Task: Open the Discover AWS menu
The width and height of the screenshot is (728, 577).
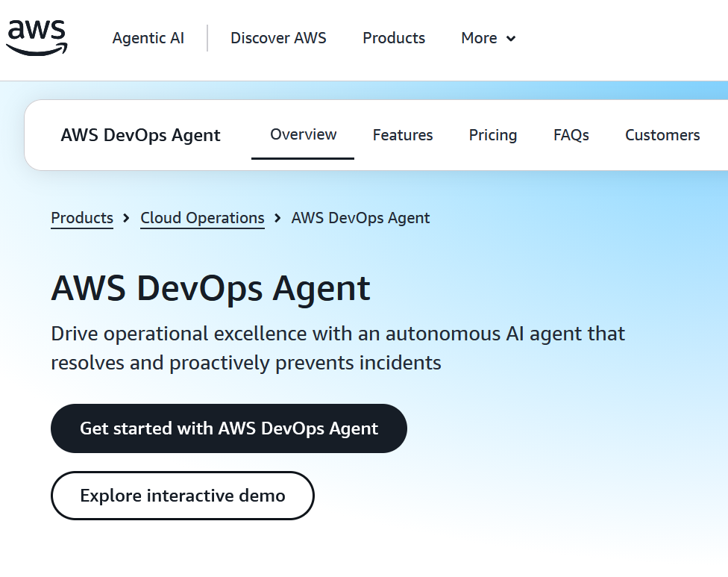Action: coord(278,38)
